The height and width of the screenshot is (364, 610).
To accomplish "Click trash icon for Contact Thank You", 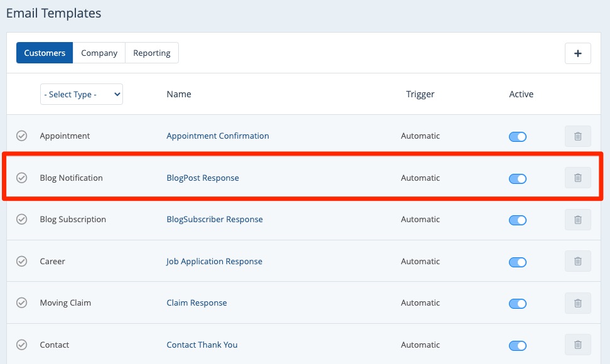I will (x=577, y=345).
